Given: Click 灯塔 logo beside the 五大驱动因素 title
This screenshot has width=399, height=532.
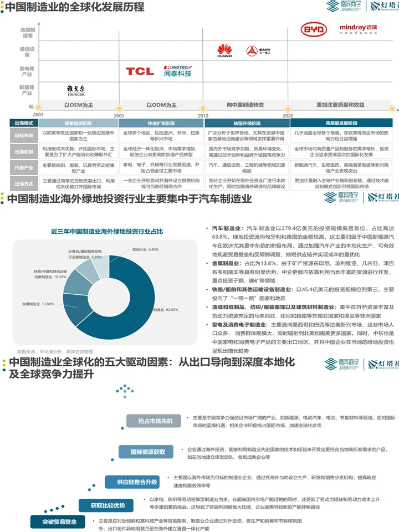Looking at the screenshot, I should coord(383,364).
